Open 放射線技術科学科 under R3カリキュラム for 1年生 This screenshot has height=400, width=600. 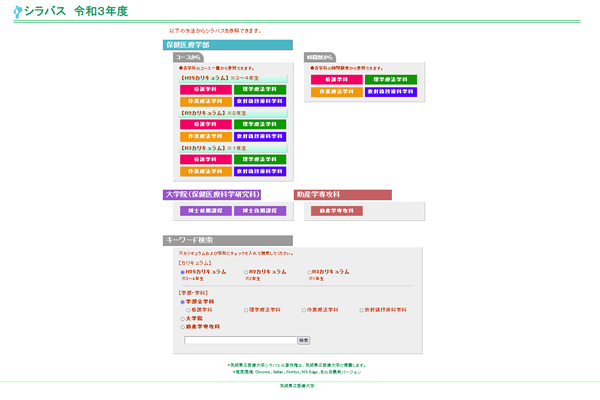click(x=260, y=171)
